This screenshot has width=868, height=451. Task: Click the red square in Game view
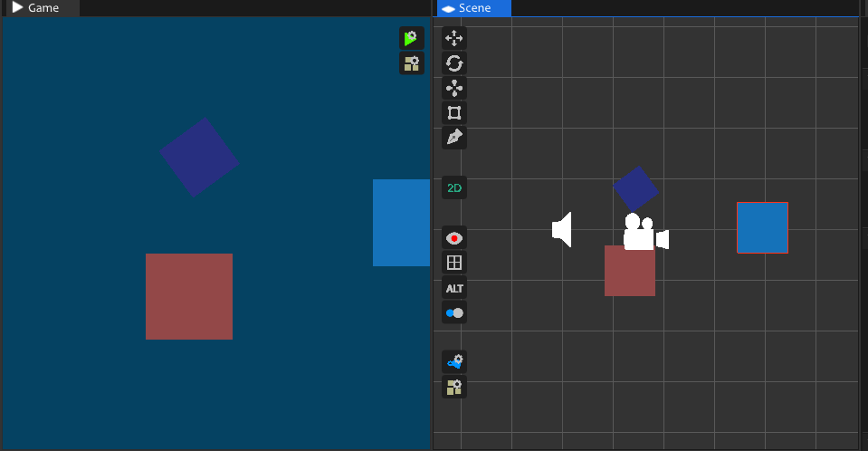tap(189, 296)
